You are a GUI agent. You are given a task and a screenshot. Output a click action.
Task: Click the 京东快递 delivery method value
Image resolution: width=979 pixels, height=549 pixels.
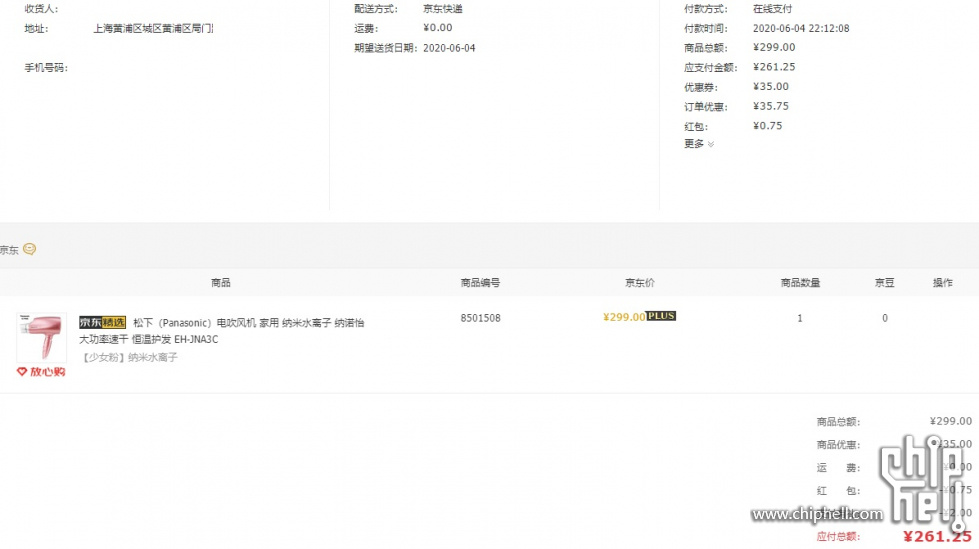(x=443, y=9)
